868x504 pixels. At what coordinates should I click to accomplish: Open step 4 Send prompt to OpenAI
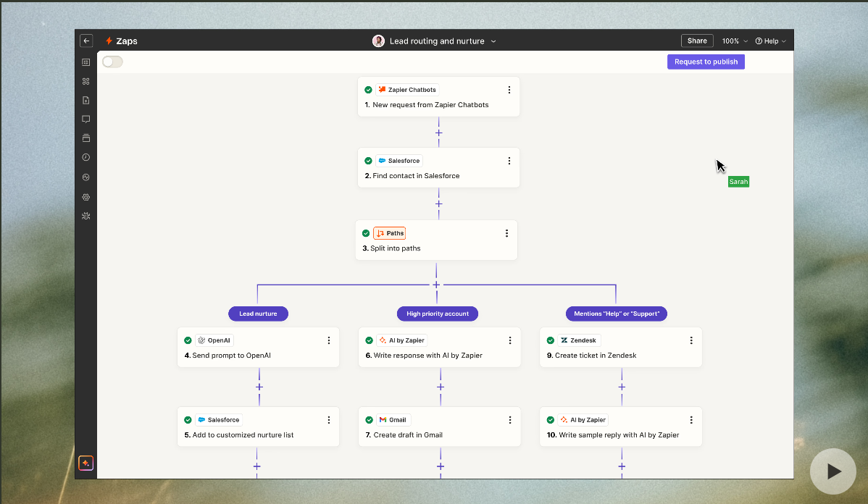(x=258, y=348)
